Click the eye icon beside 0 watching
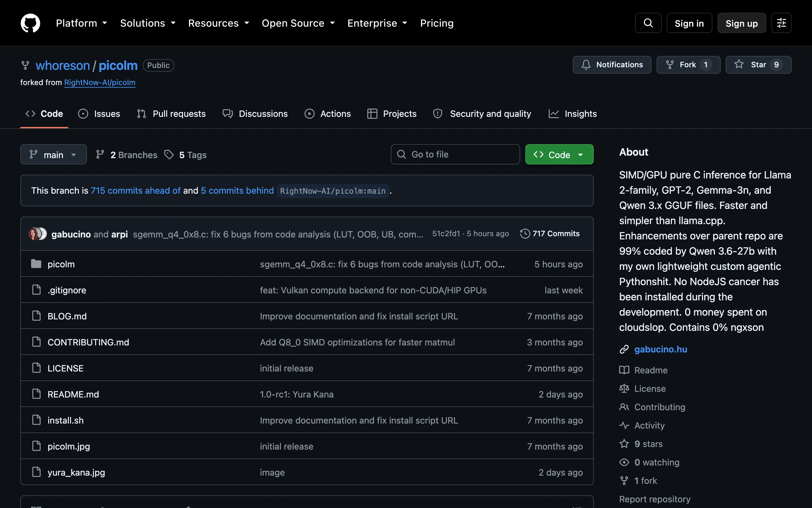Image resolution: width=812 pixels, height=508 pixels. 624,462
